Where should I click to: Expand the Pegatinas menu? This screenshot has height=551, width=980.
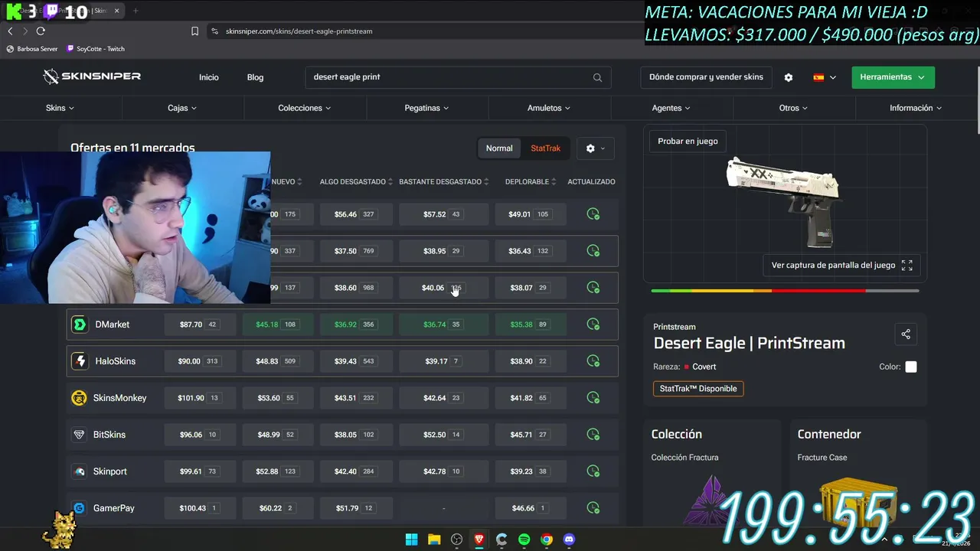(x=427, y=108)
